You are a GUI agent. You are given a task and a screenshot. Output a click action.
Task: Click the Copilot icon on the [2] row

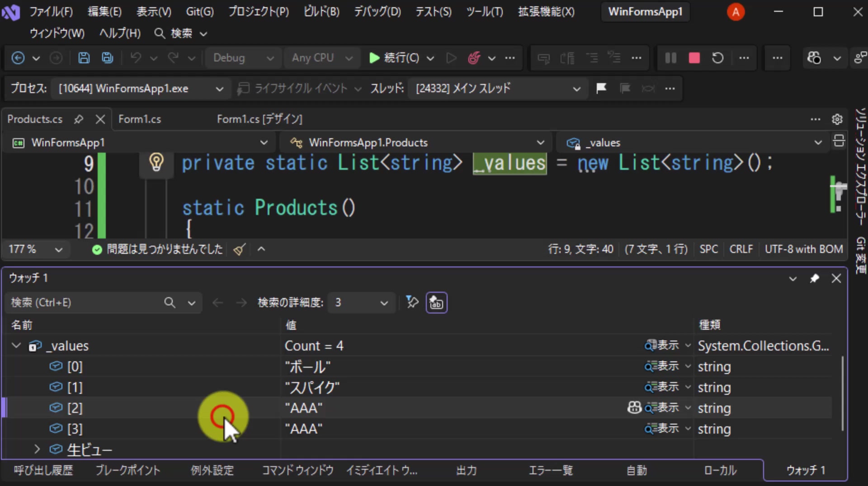[x=634, y=408]
